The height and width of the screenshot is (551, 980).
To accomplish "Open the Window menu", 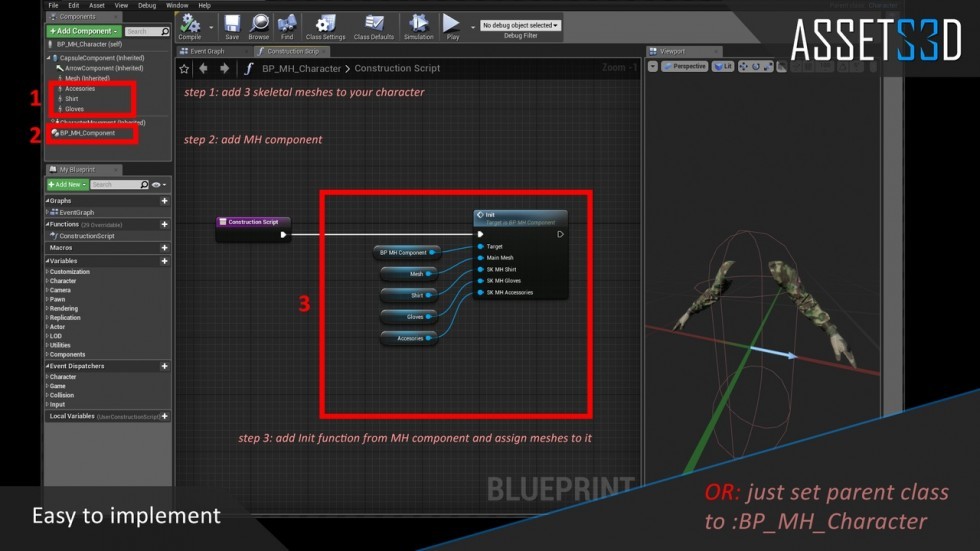I will (176, 5).
